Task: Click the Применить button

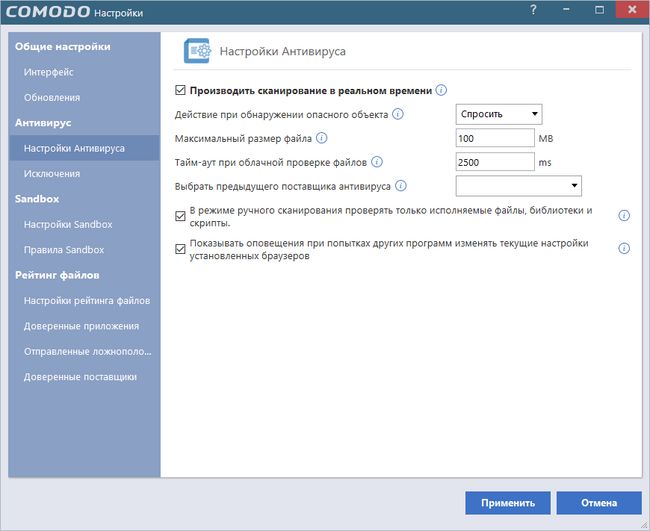Action: (x=508, y=503)
